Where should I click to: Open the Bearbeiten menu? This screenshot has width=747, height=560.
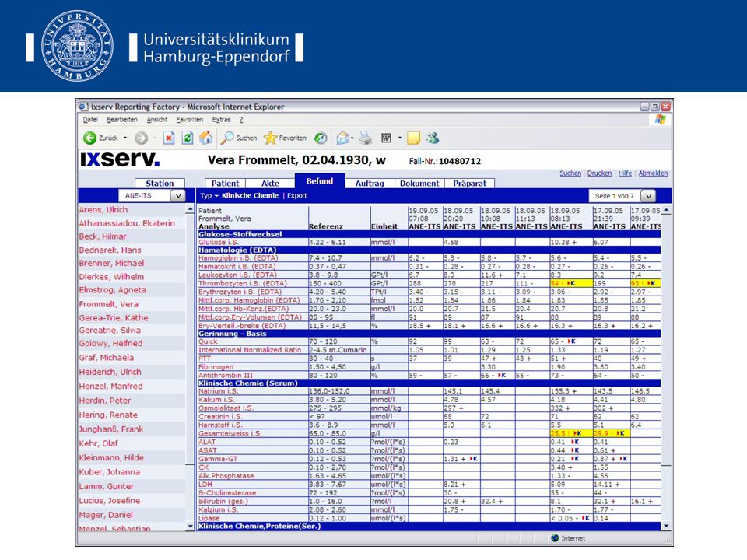(122, 120)
